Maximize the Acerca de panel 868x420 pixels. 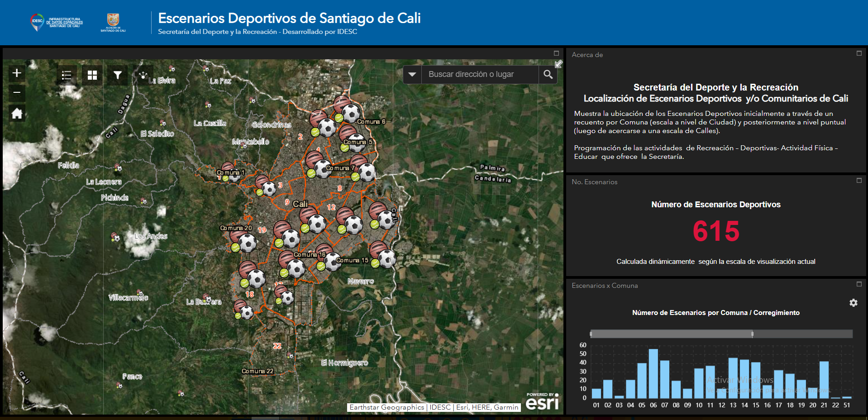859,53
